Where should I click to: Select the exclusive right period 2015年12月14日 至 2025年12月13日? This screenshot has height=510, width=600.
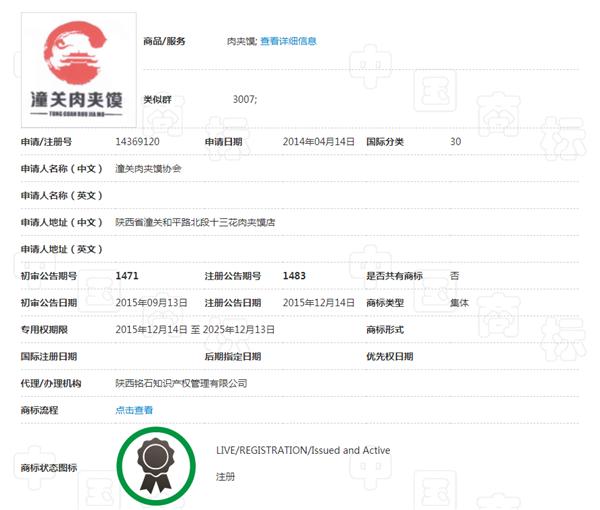point(195,329)
